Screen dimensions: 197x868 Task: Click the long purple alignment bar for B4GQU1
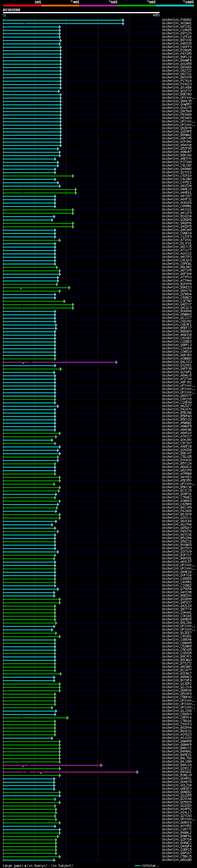pyautogui.click(x=70, y=772)
